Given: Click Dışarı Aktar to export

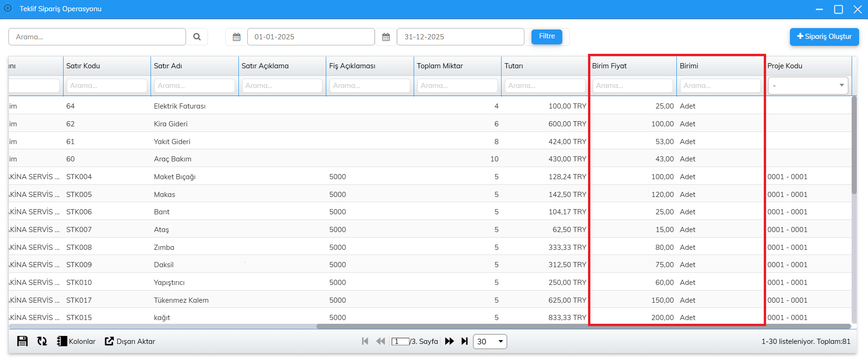Looking at the screenshot, I should (130, 341).
